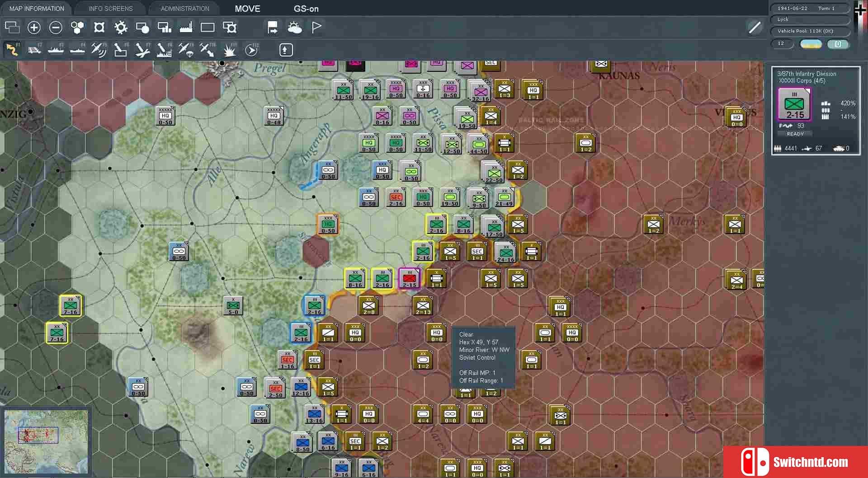Select Air transfer mode F10 icon
Viewport: 868px width, 478px height.
[208, 50]
